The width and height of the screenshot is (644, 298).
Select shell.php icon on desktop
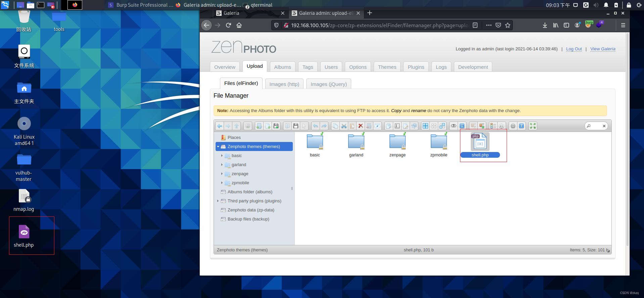(24, 236)
